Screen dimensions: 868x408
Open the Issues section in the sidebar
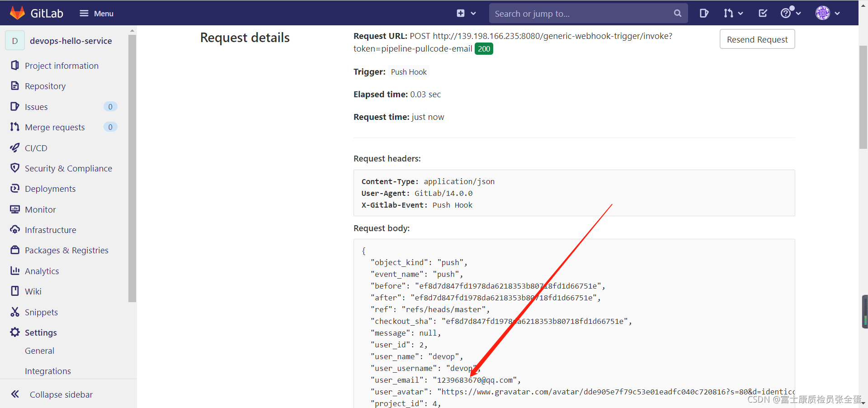tap(36, 107)
